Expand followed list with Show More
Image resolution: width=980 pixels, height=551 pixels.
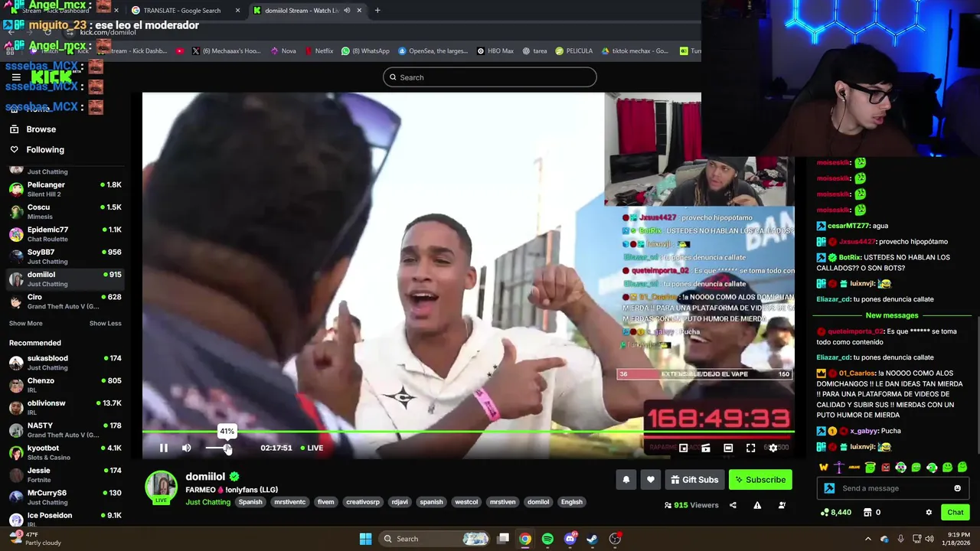pyautogui.click(x=25, y=323)
